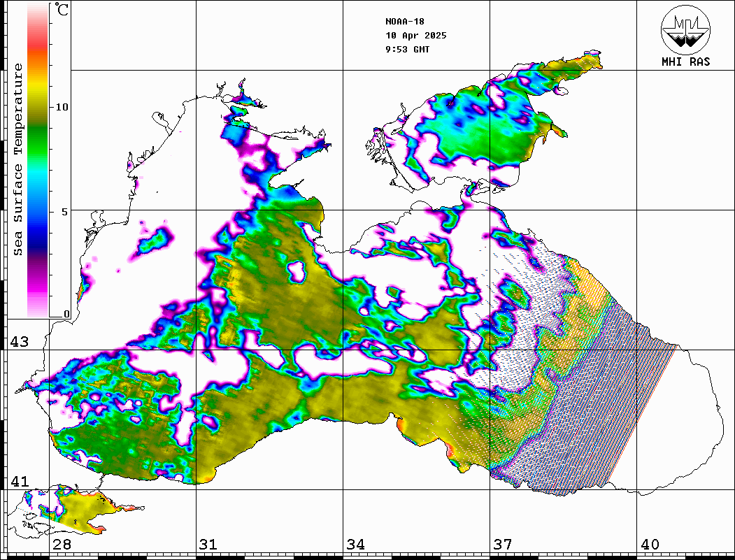Click the latitude label '41'
Screen dimensions: 735x560
(x=19, y=482)
